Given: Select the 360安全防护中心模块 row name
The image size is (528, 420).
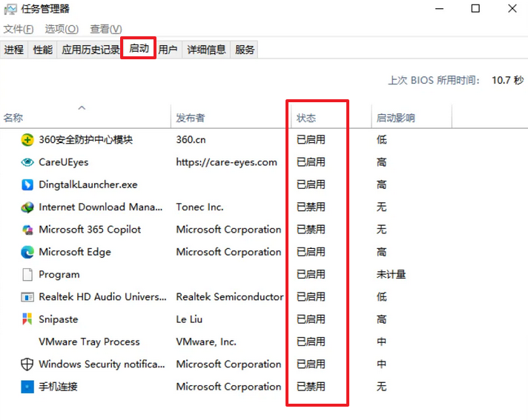Looking at the screenshot, I should pyautogui.click(x=85, y=139).
